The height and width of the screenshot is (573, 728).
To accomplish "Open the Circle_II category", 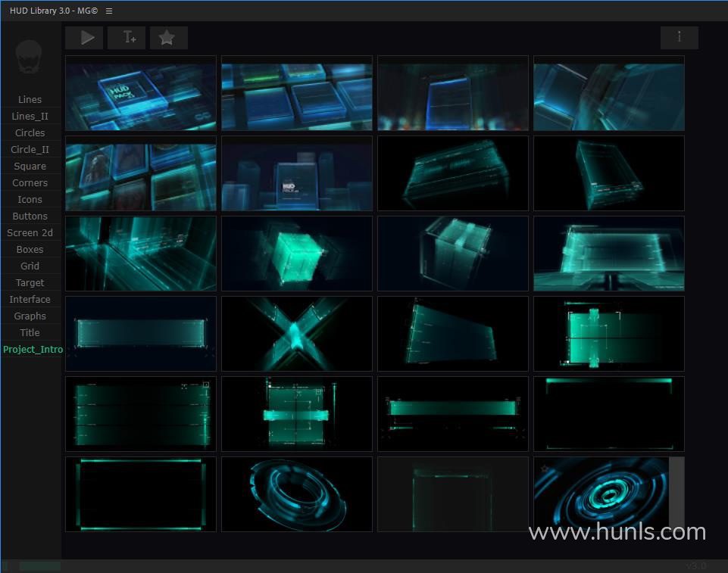I will [30, 149].
